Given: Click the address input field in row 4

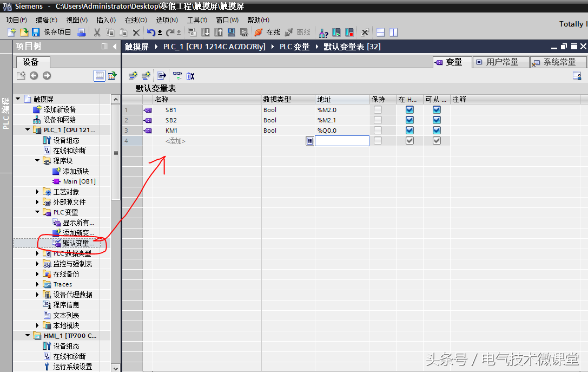Looking at the screenshot, I should (x=342, y=141).
